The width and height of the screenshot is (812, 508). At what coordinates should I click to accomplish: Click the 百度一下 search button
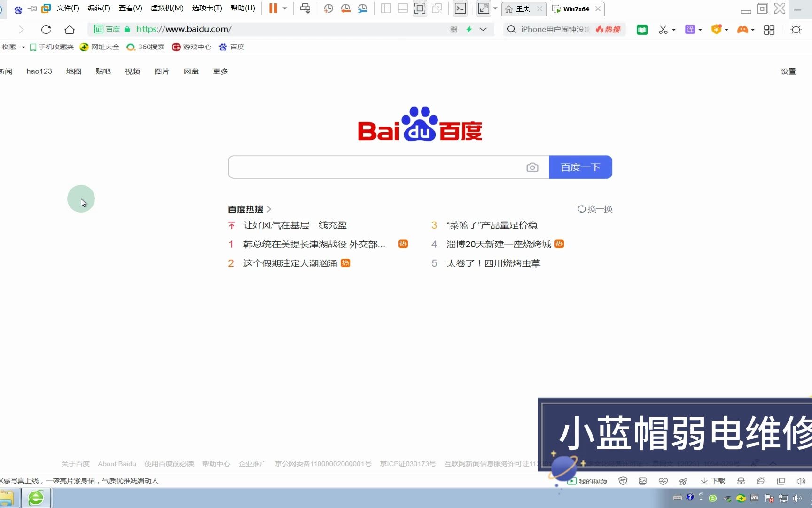pos(580,167)
